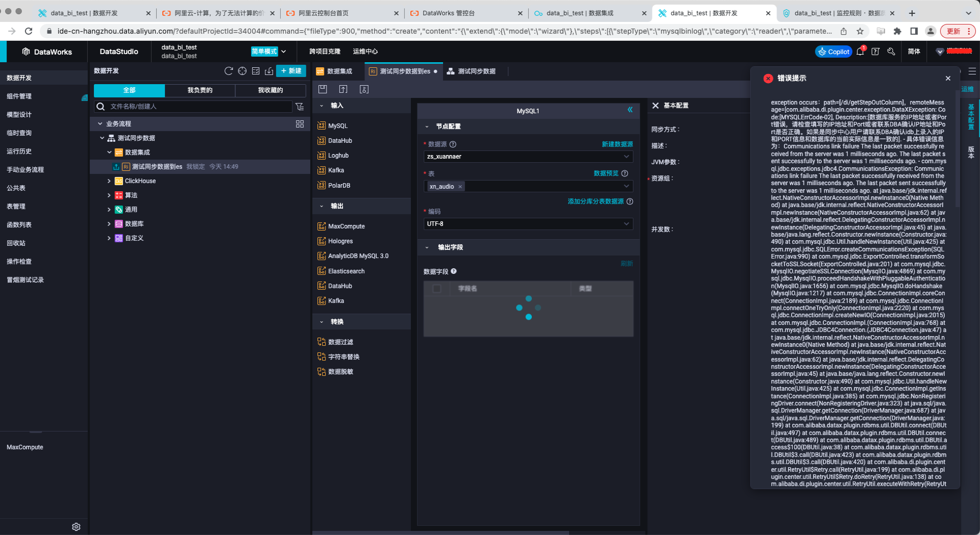
Task: Click 数据预览 link
Action: [x=606, y=173]
